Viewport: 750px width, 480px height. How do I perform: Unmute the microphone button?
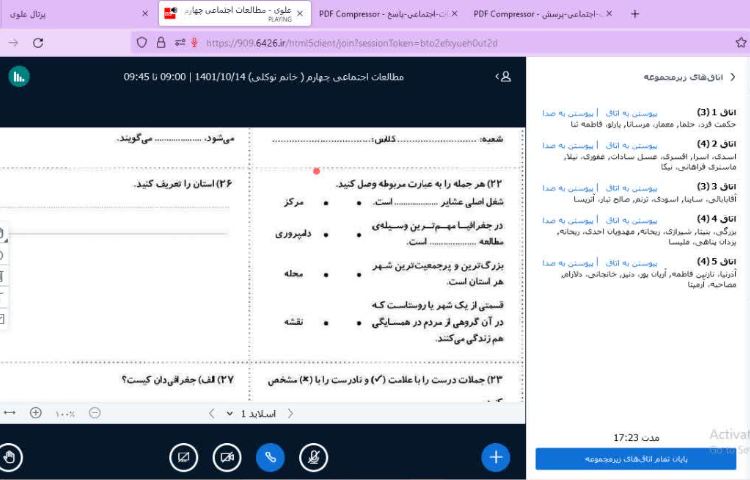coord(313,458)
